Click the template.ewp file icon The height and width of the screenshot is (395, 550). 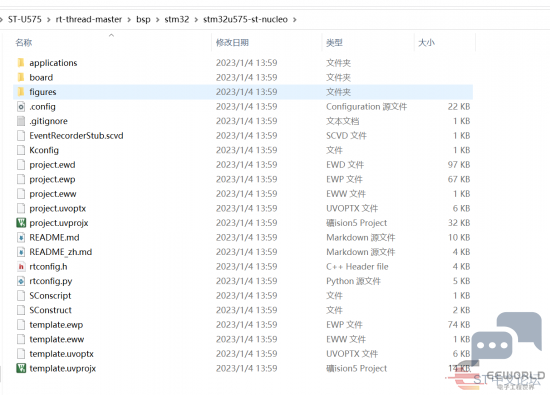coord(21,325)
